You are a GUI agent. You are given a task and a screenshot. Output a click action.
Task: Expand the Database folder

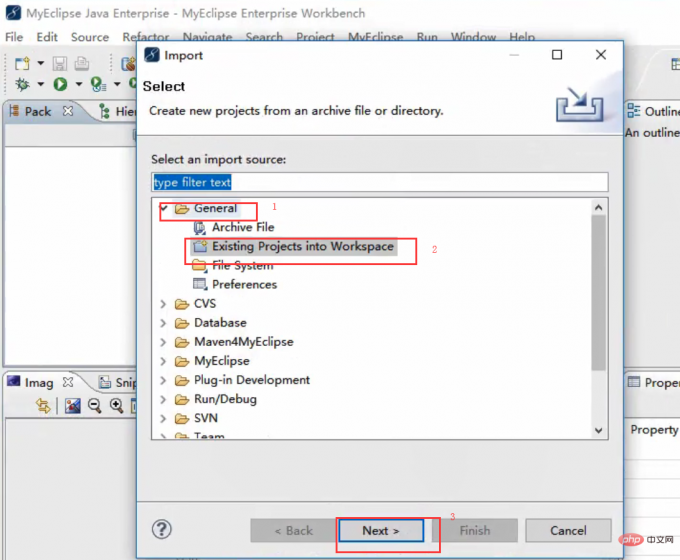pos(163,323)
